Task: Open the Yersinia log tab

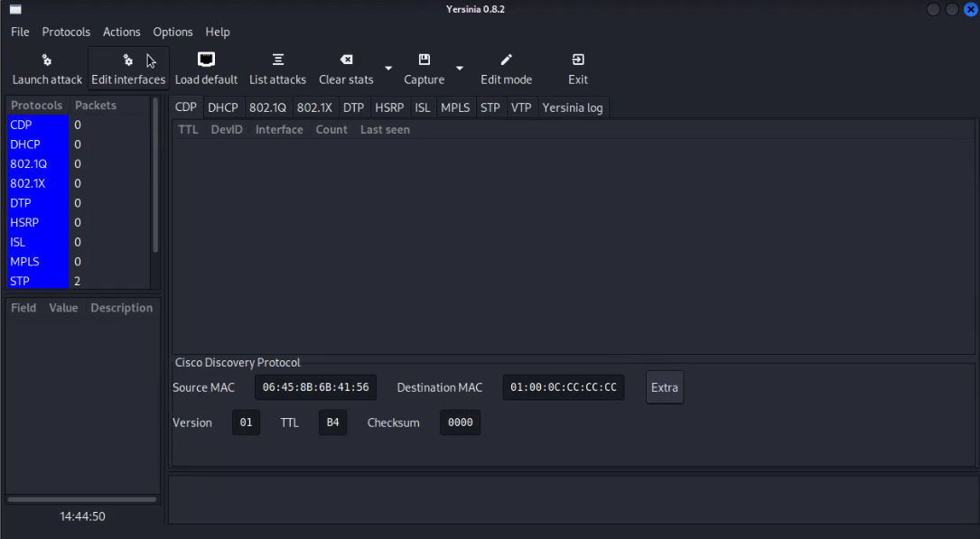Action: point(573,107)
